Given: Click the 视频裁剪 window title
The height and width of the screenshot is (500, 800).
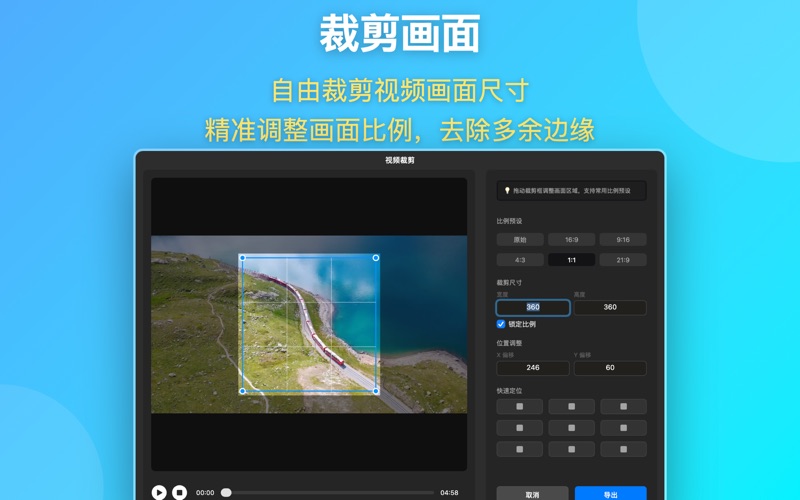Looking at the screenshot, I should [x=400, y=160].
